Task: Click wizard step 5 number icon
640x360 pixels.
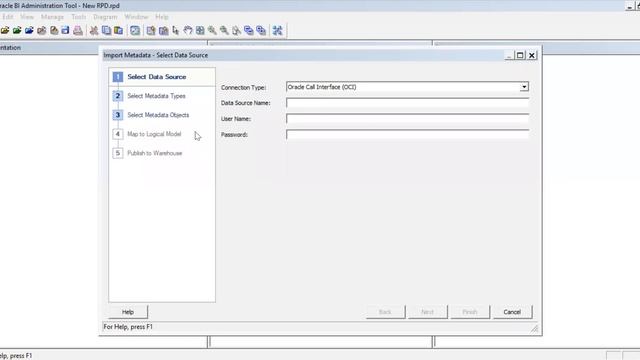Action: [x=118, y=153]
